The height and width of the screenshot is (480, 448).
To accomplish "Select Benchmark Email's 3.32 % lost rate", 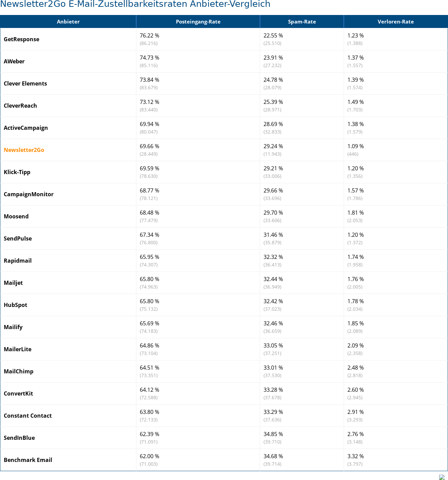I will 355,456.
